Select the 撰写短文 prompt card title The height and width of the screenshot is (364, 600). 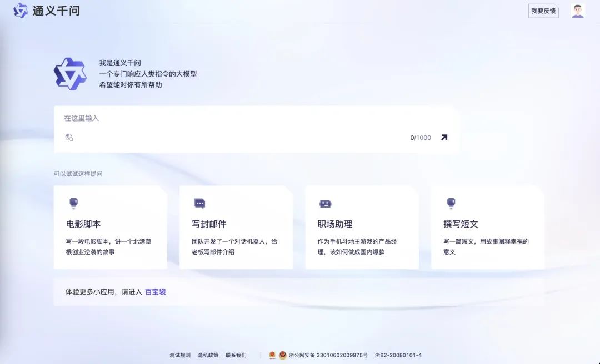461,224
